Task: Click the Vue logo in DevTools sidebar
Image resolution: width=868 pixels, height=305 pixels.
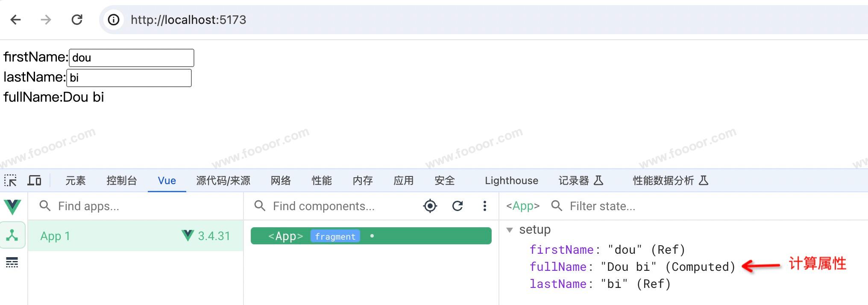Action: [13, 207]
